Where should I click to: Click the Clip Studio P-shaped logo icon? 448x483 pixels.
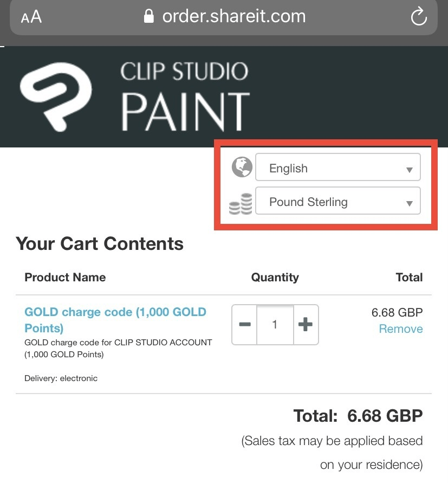tap(63, 96)
